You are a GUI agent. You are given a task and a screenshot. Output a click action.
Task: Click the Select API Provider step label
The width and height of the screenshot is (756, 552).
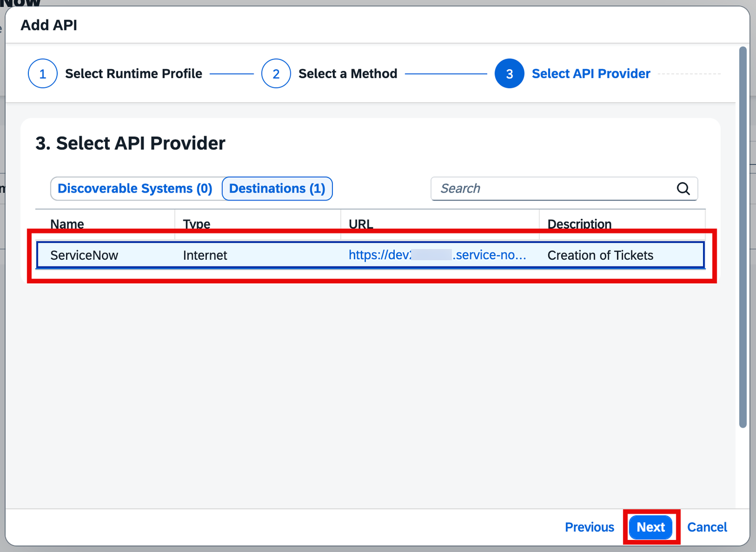591,73
